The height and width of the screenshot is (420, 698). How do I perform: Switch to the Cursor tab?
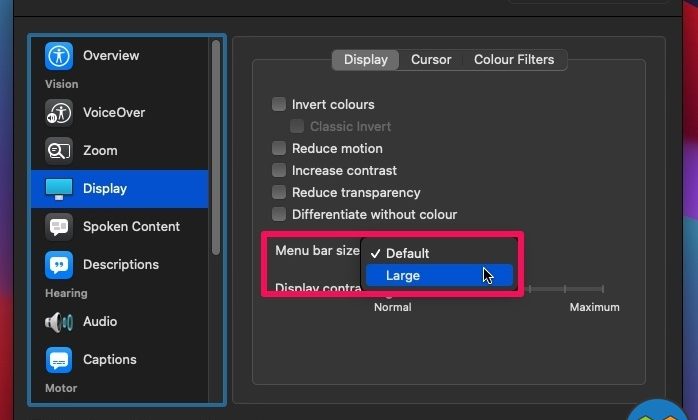431,60
